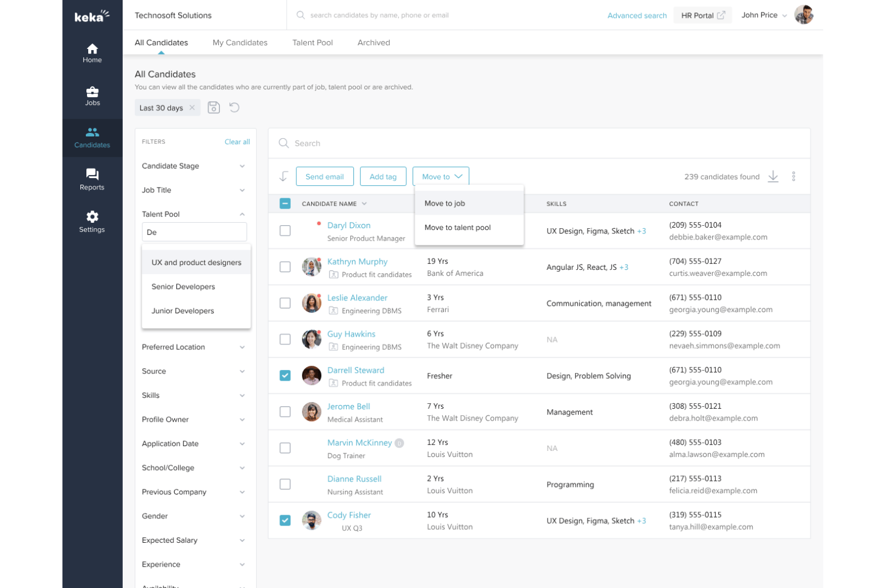Check the Jerome Bell row checkbox
Image resolution: width=882 pixels, height=588 pixels.
(x=285, y=412)
